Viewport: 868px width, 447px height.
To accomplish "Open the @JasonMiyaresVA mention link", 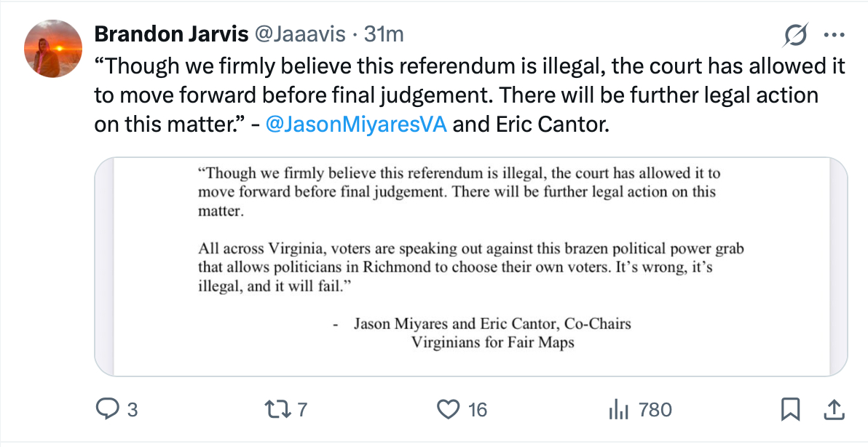I will click(357, 124).
